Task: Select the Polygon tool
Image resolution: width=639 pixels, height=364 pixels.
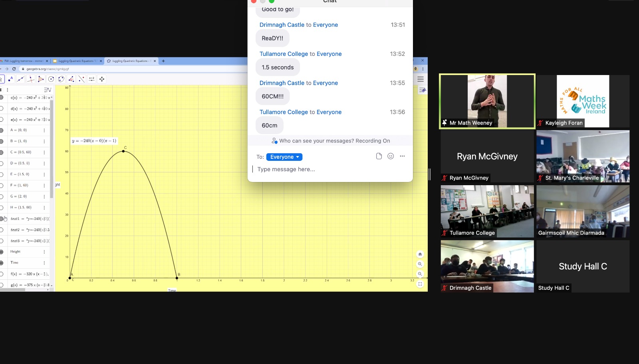Action: tap(41, 79)
